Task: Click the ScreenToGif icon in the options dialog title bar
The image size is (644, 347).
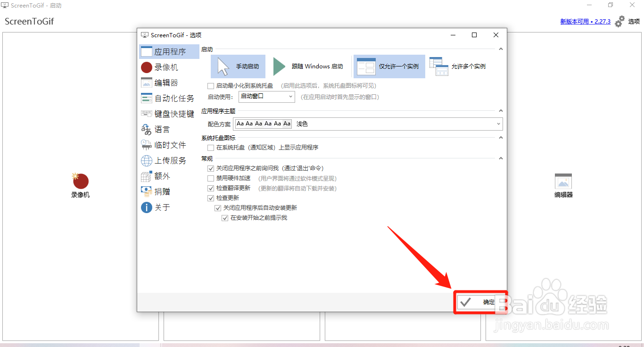Action: [x=145, y=35]
